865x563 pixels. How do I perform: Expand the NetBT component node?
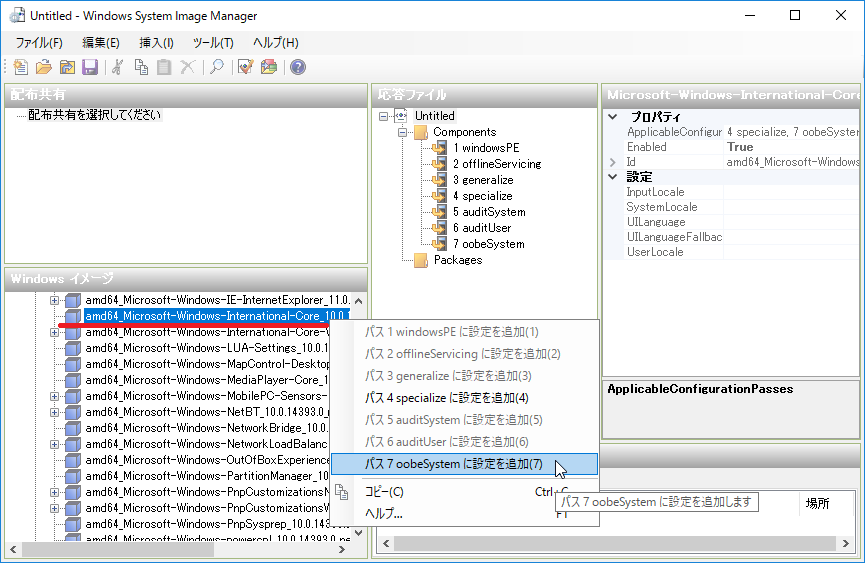tap(54, 412)
